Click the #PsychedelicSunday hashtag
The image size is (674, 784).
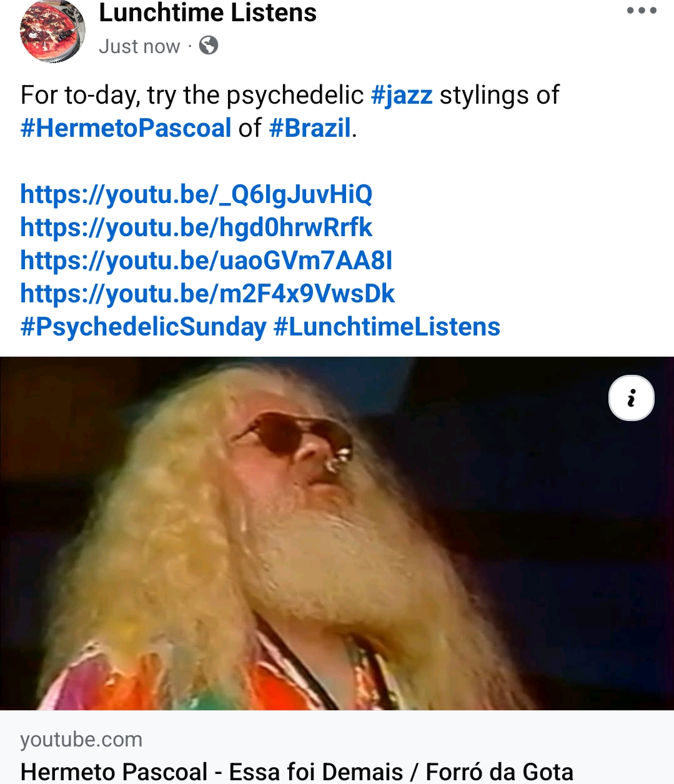[x=144, y=327]
